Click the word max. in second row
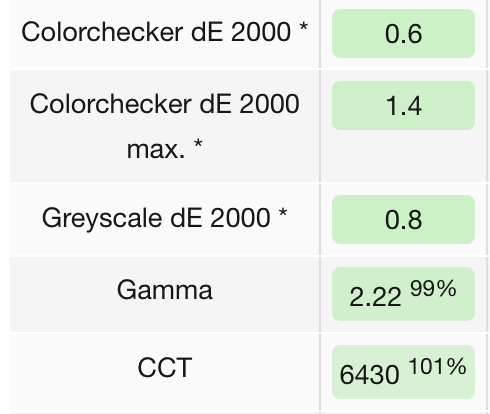 point(156,150)
